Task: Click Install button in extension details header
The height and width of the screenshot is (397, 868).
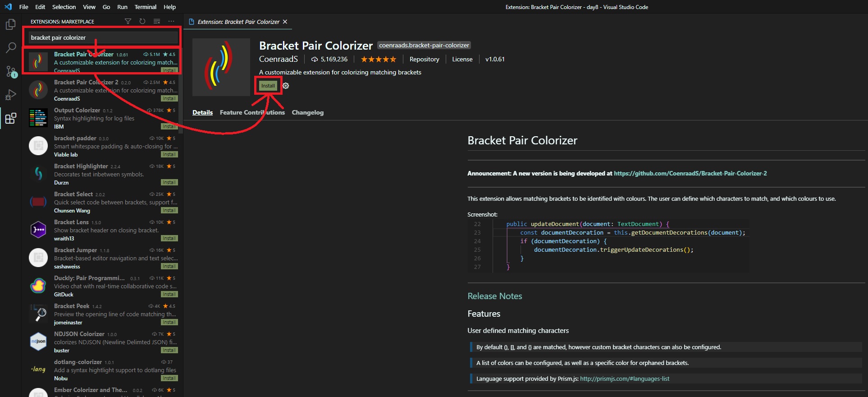Action: tap(268, 86)
